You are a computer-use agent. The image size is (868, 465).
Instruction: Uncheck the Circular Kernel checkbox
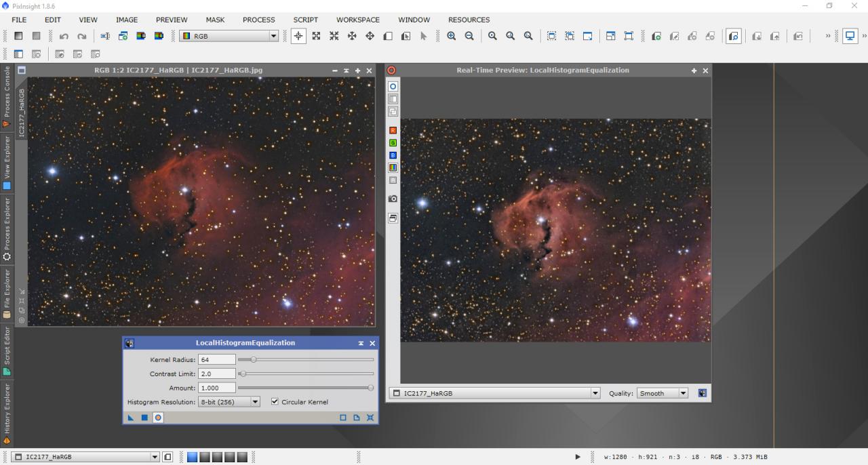(275, 402)
